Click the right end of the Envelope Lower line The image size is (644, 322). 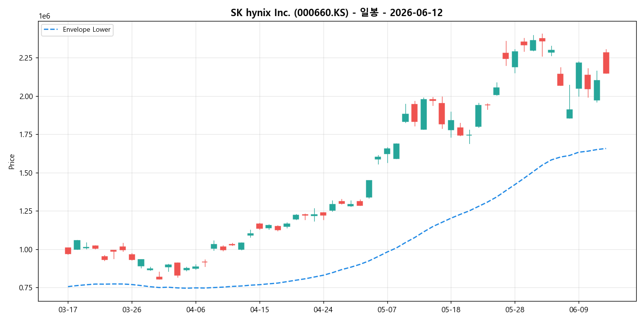[605, 148]
